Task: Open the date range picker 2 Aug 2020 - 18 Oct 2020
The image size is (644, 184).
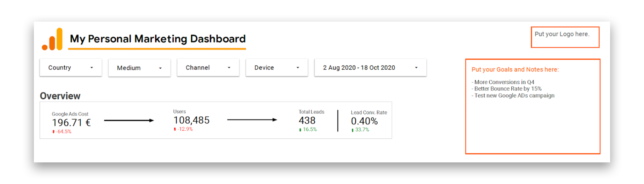Action: [x=371, y=68]
